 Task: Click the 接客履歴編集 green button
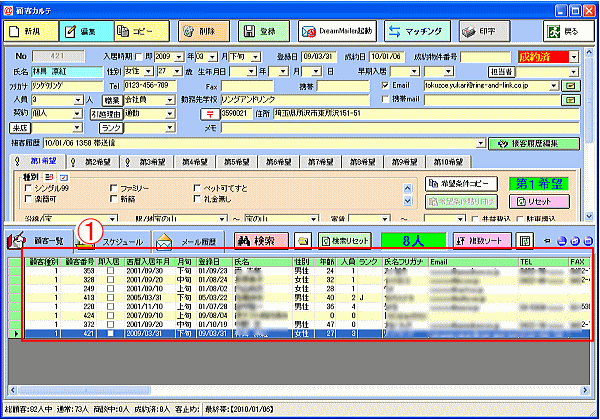pos(534,144)
